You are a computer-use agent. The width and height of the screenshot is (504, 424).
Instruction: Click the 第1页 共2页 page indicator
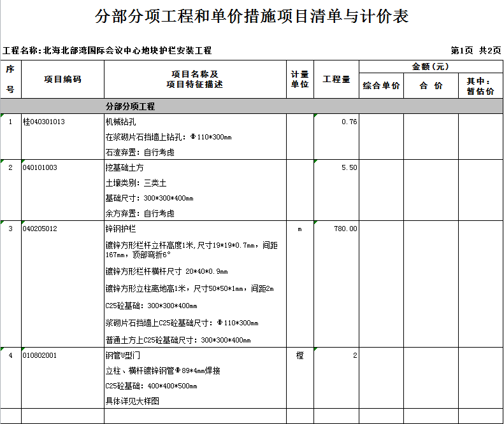point(475,50)
